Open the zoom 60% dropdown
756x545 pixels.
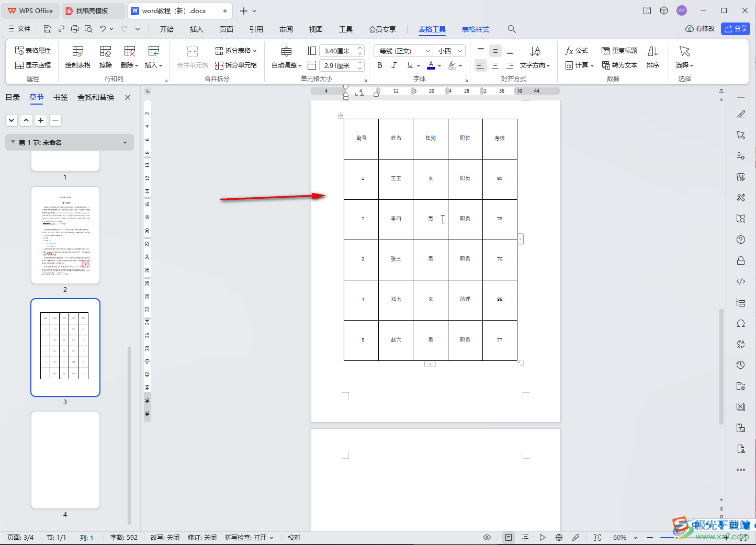(636, 538)
